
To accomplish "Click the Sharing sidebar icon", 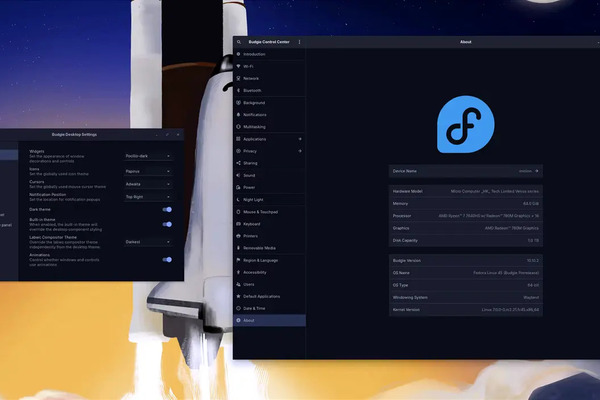I will pos(238,163).
